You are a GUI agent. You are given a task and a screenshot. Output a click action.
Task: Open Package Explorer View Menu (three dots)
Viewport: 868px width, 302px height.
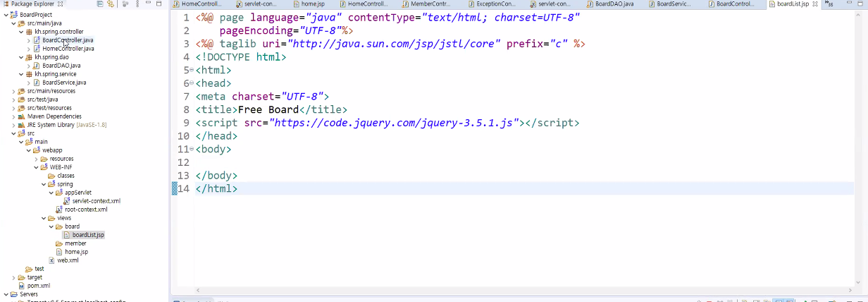137,4
